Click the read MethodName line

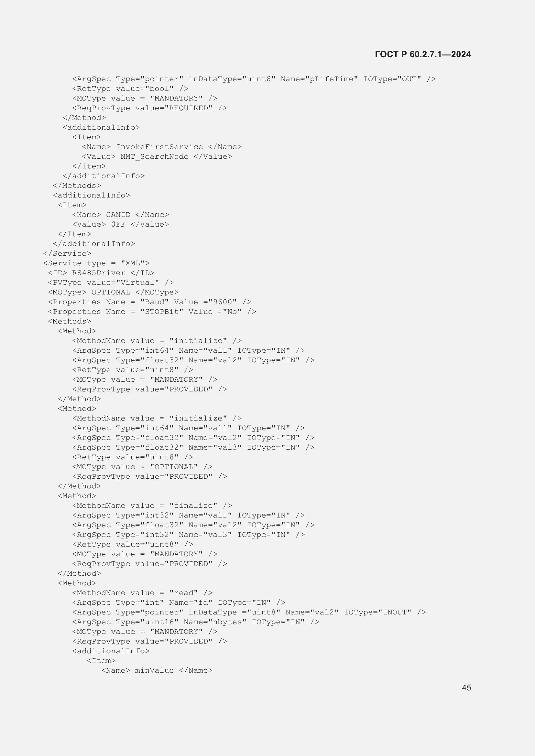tap(142, 593)
